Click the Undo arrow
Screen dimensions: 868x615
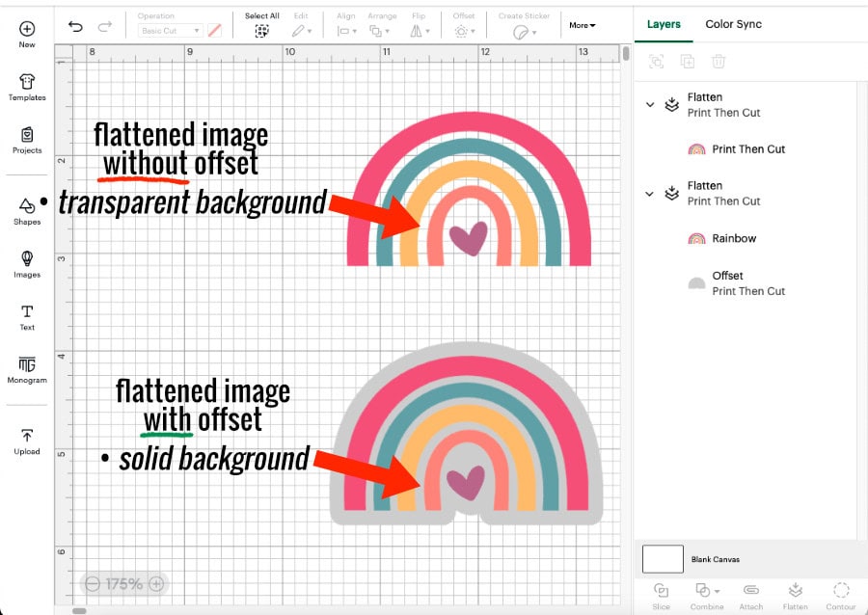click(x=75, y=26)
